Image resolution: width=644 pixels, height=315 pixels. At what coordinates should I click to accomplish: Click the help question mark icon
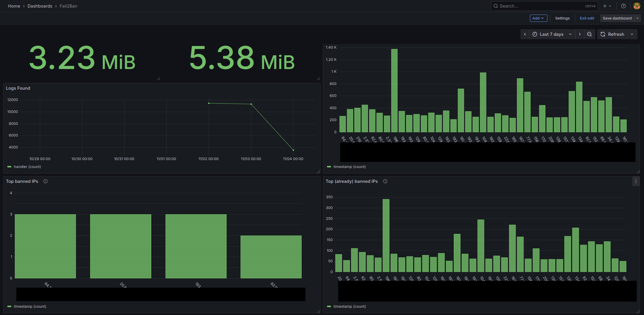point(623,6)
